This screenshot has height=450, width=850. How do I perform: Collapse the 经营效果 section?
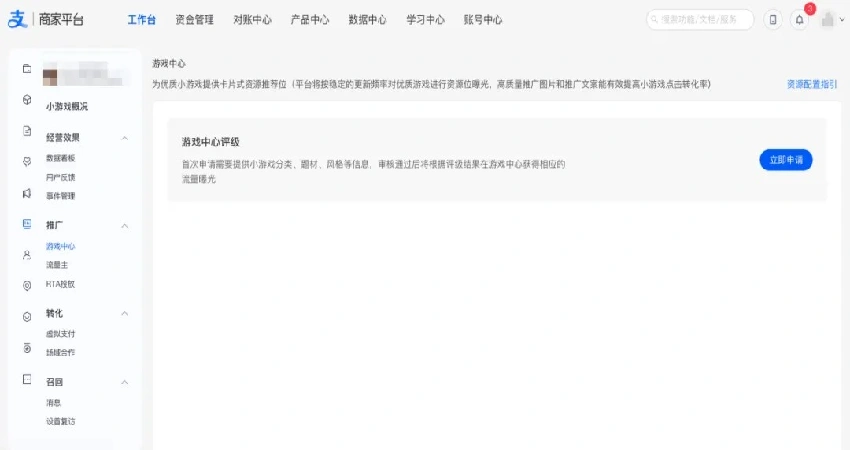pyautogui.click(x=125, y=138)
